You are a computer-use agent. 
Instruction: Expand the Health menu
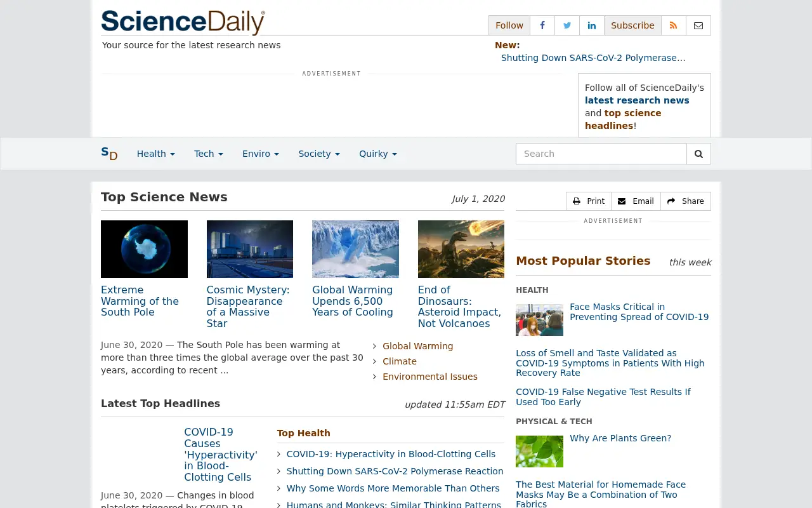click(x=156, y=154)
